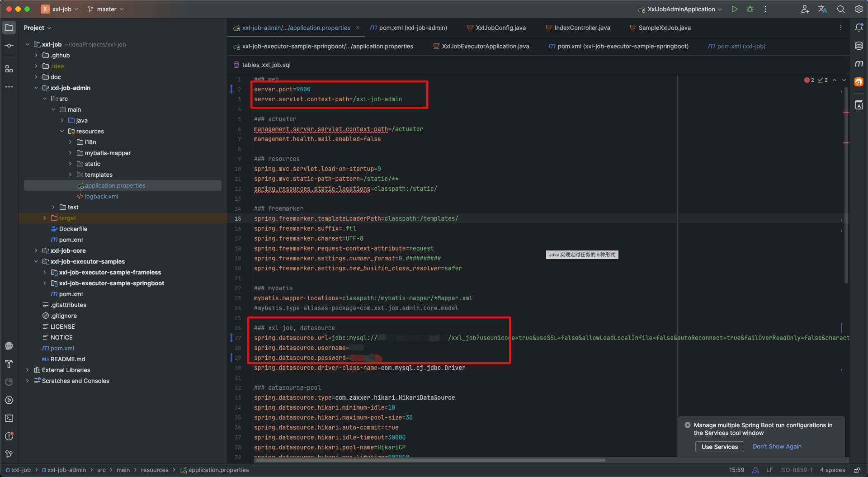Switch to pom.xml (xxl-job-admin) tab

click(408, 28)
